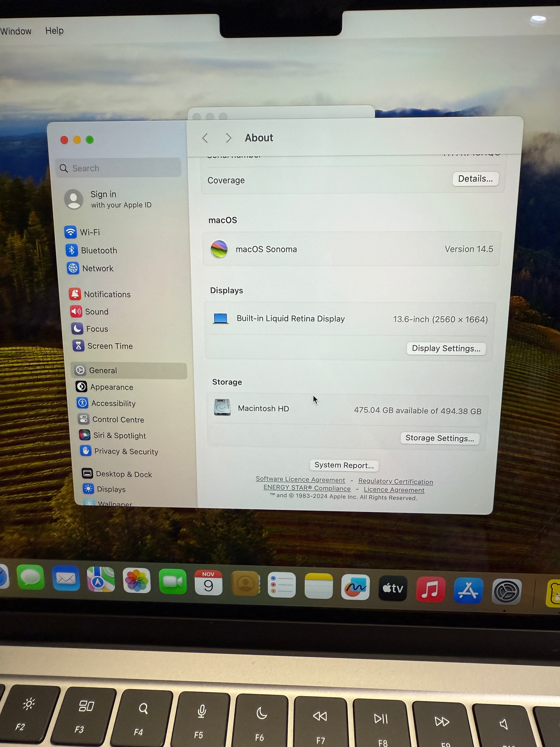560x747 pixels.
Task: Open Notes from the Dock
Action: click(x=318, y=586)
